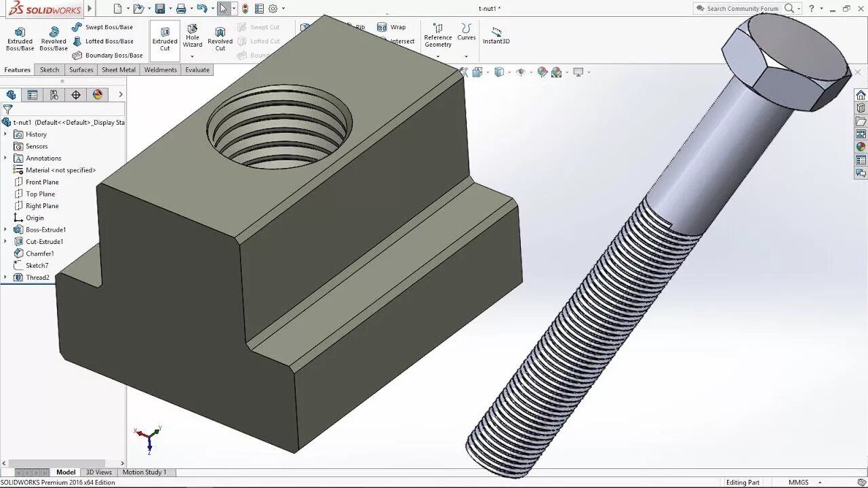Expand the Annotations folder
Screen dimensions: 868x488
[5, 158]
